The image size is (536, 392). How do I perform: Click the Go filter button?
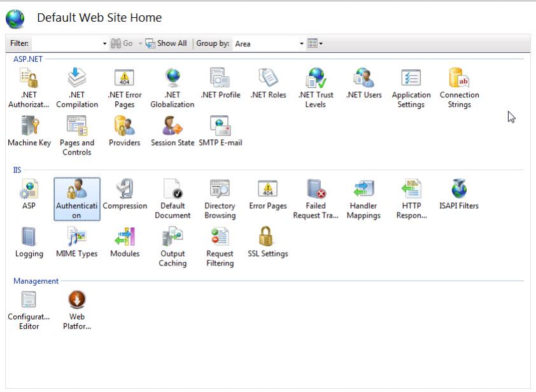tap(122, 43)
